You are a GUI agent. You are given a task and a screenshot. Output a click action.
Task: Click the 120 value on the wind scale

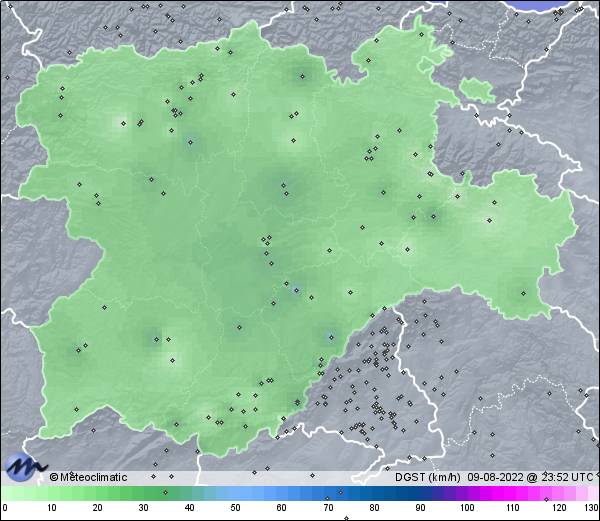click(559, 508)
